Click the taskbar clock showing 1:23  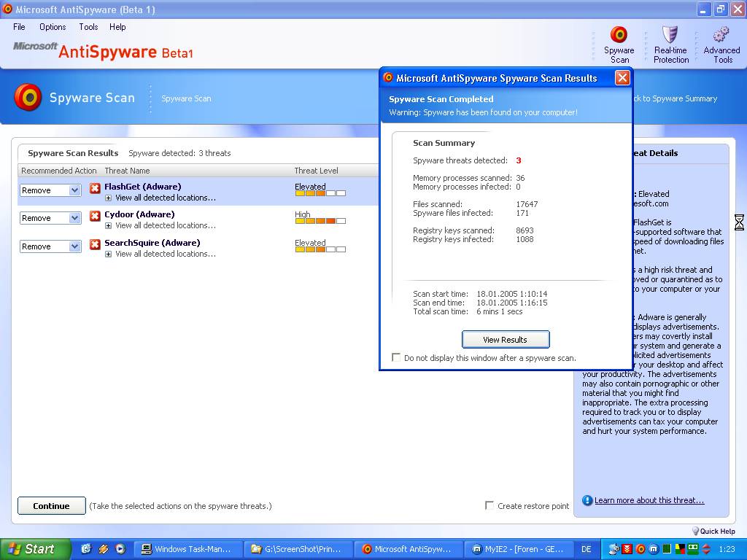tap(727, 549)
